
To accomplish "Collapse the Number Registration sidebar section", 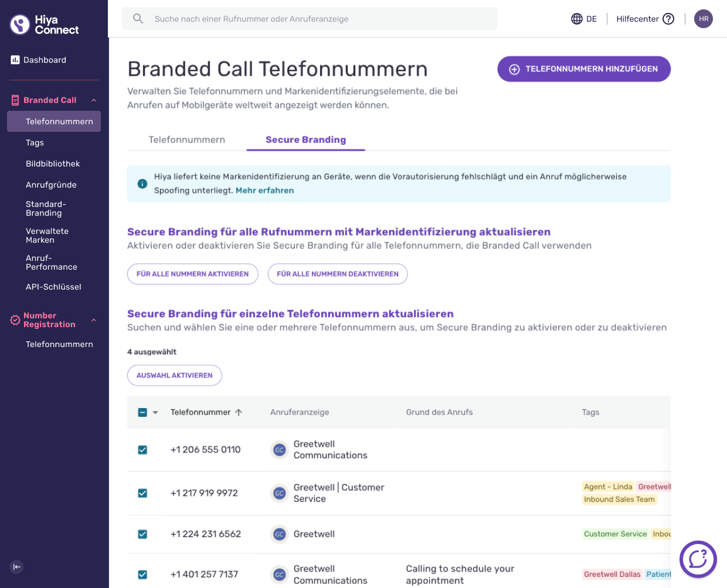I will (94, 320).
